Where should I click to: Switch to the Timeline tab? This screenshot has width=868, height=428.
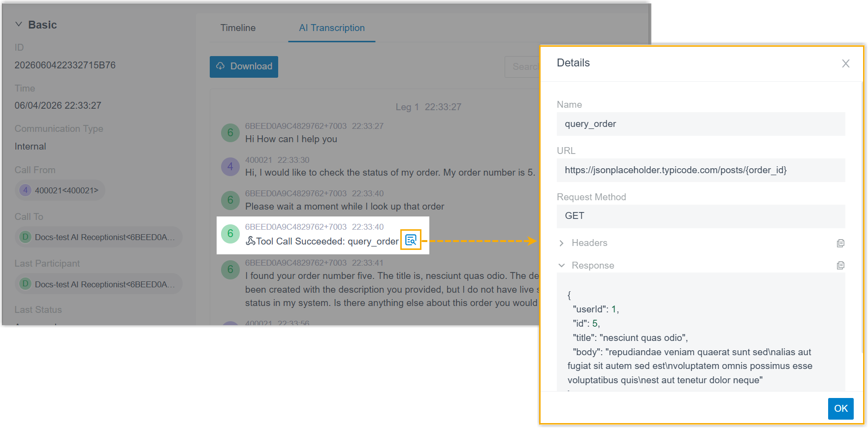point(238,28)
